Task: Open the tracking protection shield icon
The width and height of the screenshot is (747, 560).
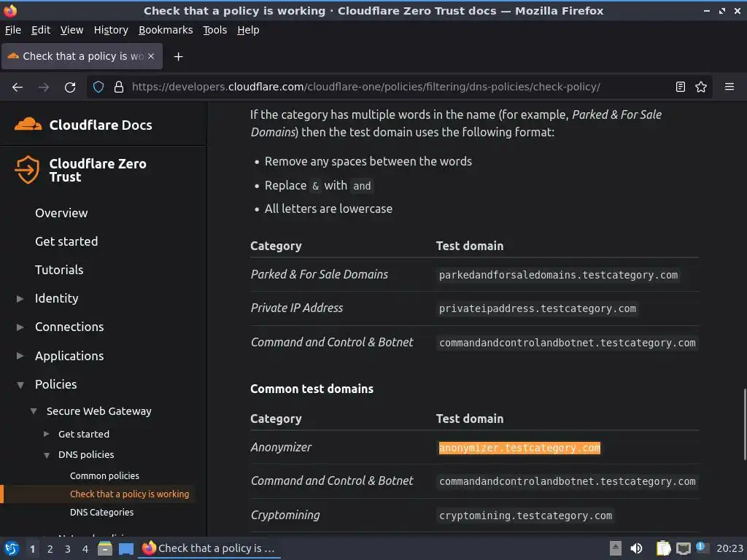Action: 98,87
